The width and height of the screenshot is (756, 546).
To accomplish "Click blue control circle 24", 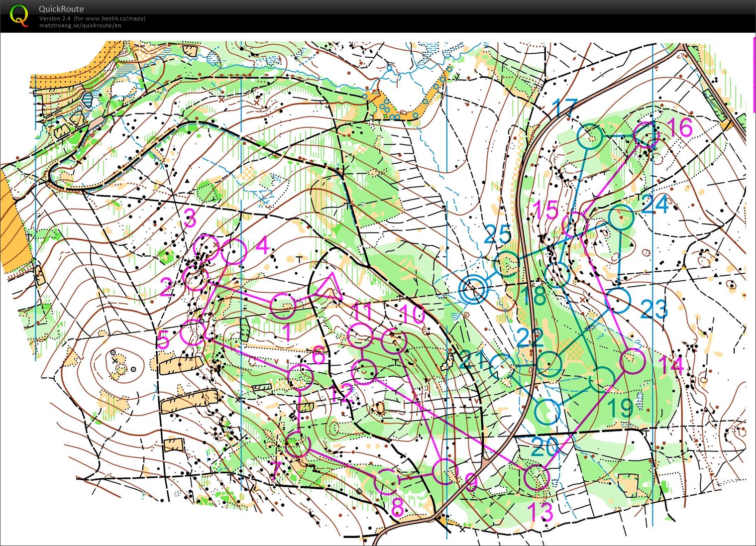I will coord(621,217).
